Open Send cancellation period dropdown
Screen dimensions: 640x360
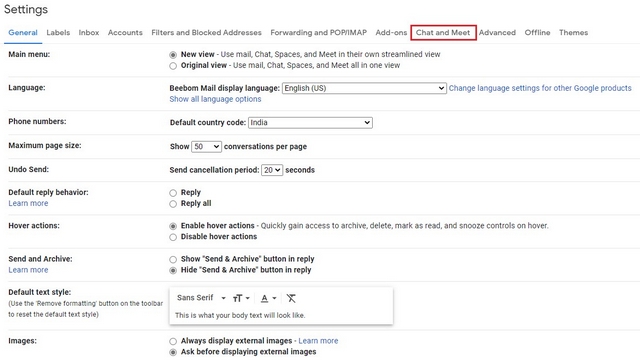(272, 170)
